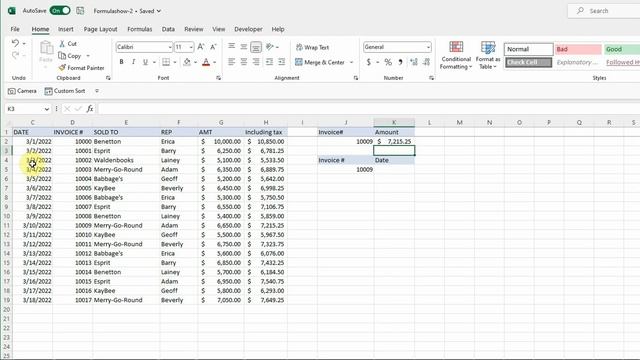This screenshot has width=640, height=360.
Task: Open the General number format dropdown
Action: 428,47
